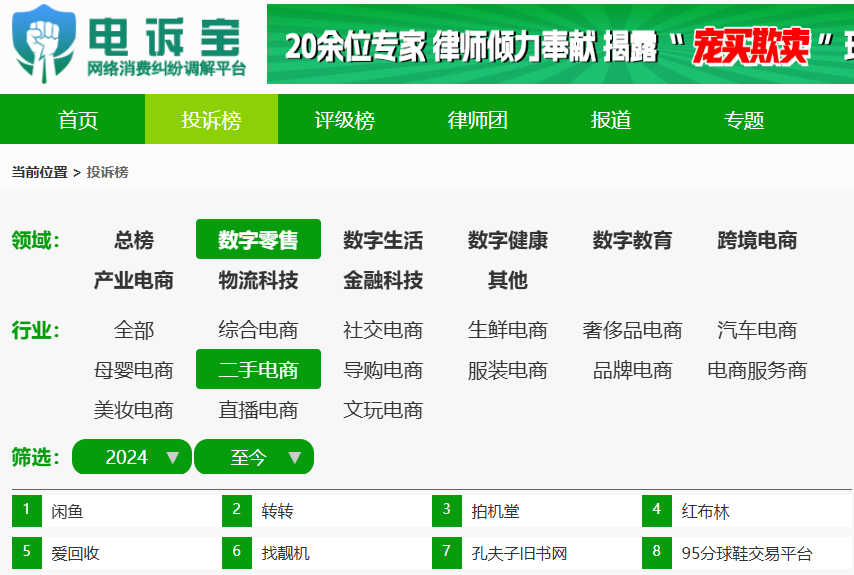Filter by 综合电商 industry

point(258,330)
